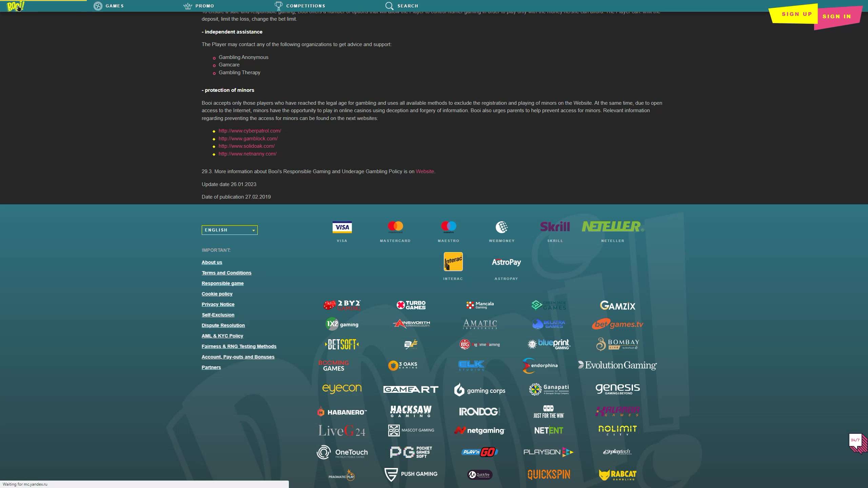Screen dimensions: 868x488
Task: Open the Competitions menu
Action: [300, 6]
